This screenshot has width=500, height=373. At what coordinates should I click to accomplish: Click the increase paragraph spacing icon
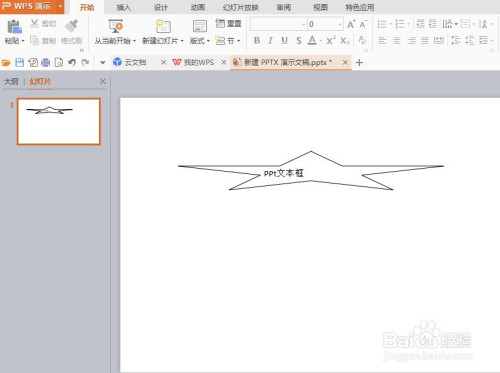point(456,40)
